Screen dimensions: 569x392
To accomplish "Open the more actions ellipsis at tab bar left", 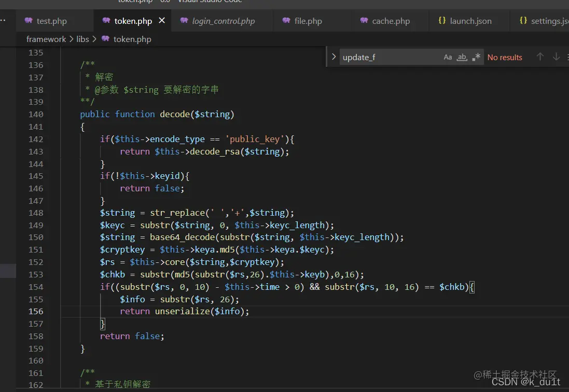I will click(3, 20).
